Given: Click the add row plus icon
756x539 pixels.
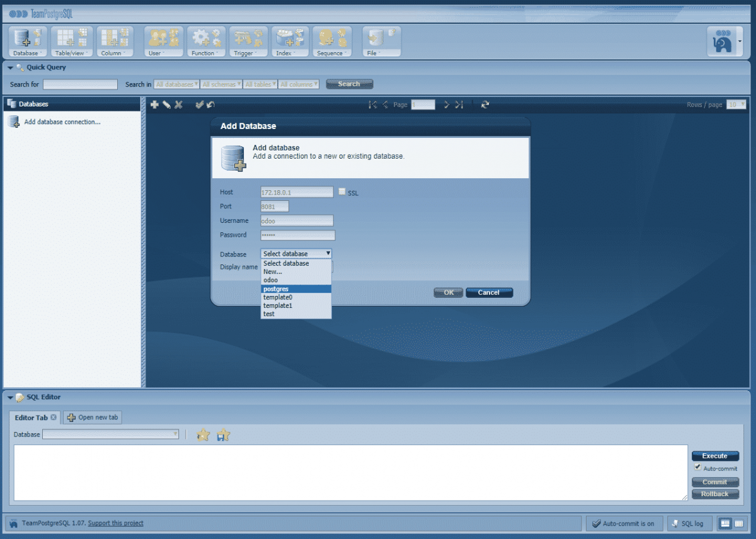Looking at the screenshot, I should (154, 105).
